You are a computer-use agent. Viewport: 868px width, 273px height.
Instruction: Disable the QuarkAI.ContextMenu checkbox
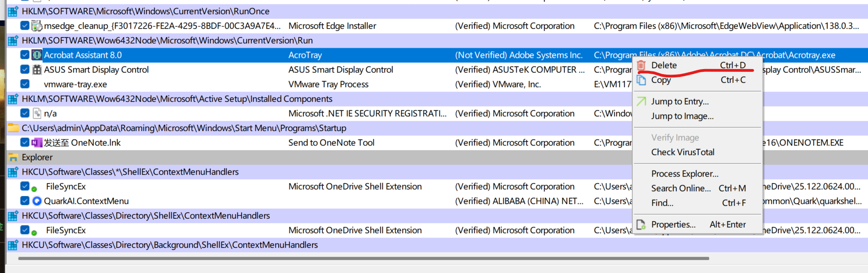[25, 201]
